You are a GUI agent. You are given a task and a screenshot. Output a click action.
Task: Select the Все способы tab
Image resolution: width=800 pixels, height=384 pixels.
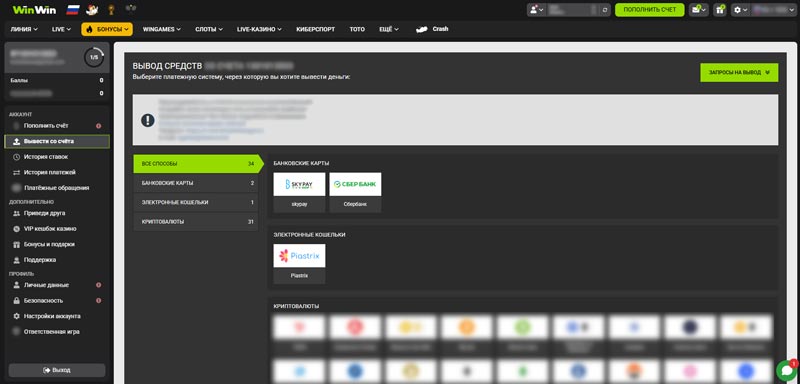point(198,164)
